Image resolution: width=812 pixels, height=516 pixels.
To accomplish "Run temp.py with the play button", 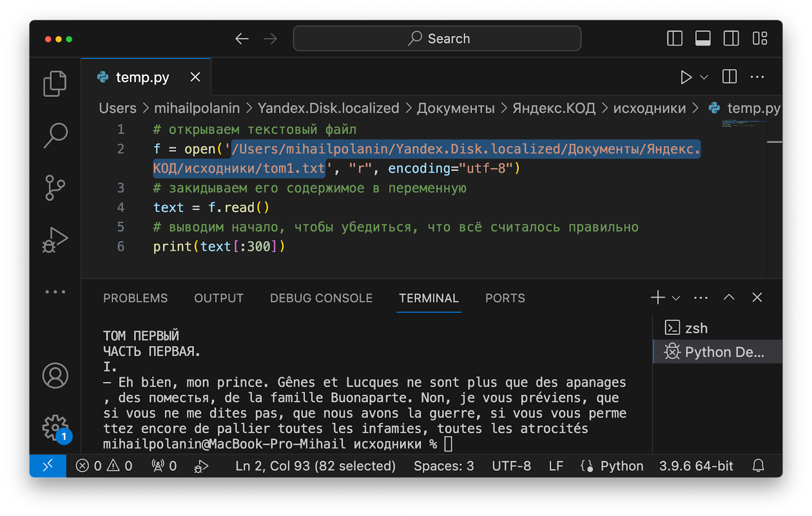I will click(687, 77).
